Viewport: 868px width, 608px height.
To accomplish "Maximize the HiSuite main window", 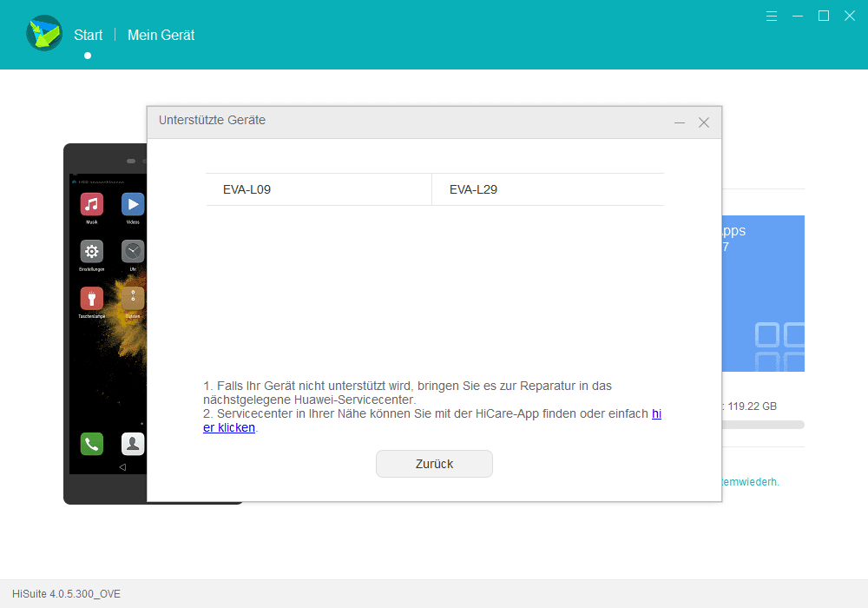I will 823,16.
